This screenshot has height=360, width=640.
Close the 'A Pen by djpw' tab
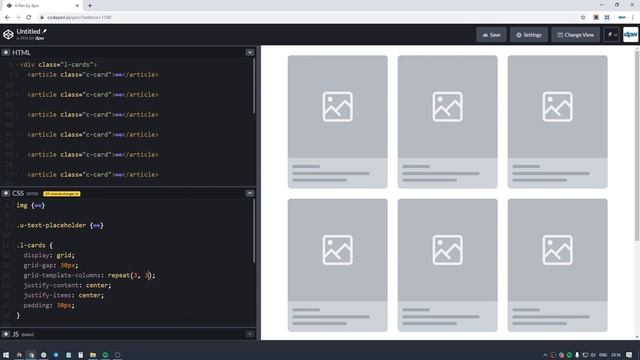point(77,6)
